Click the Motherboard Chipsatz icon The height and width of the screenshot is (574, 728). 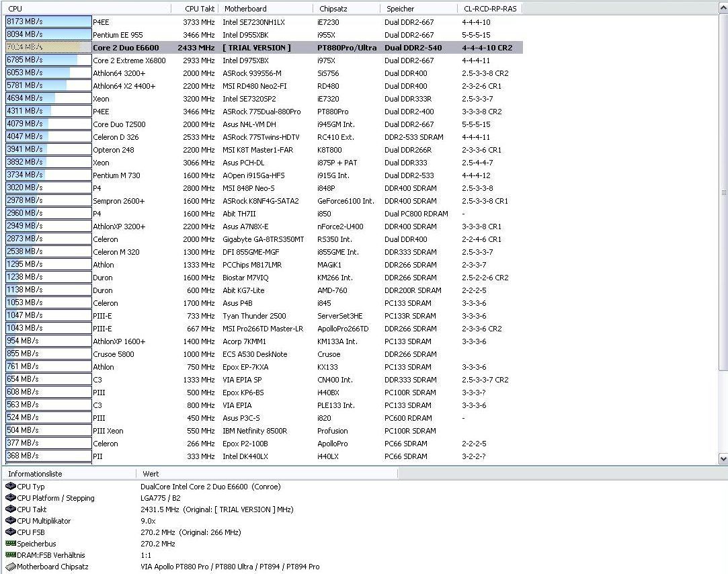pos(10,567)
